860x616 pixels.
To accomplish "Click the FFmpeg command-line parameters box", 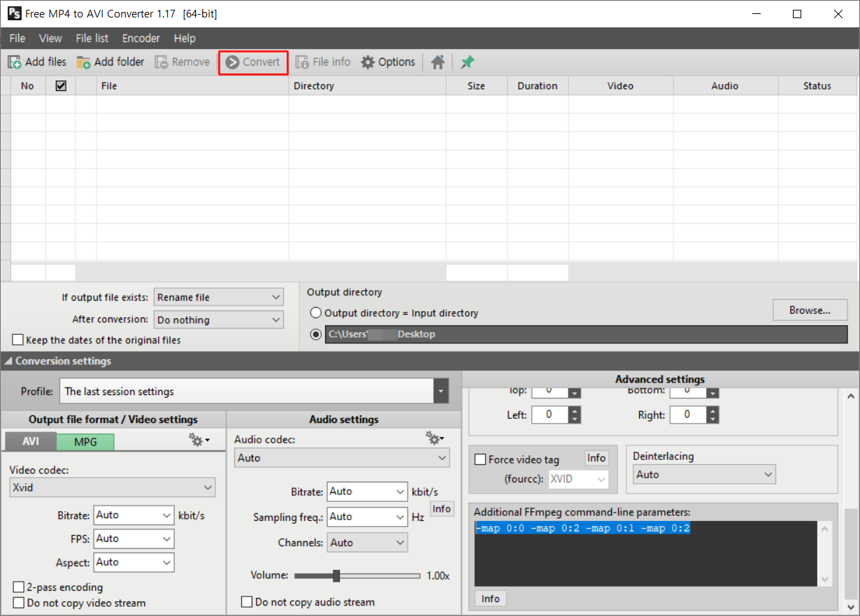I will click(x=645, y=554).
